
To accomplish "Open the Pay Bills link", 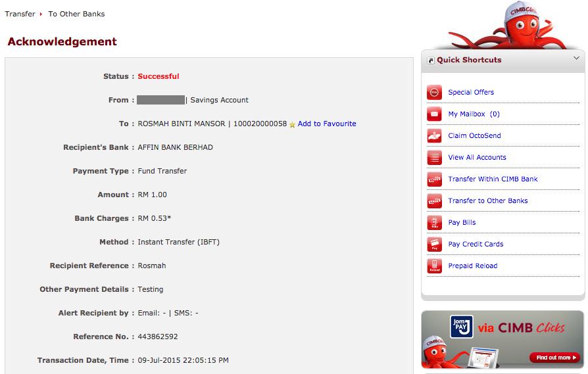I will point(462,223).
